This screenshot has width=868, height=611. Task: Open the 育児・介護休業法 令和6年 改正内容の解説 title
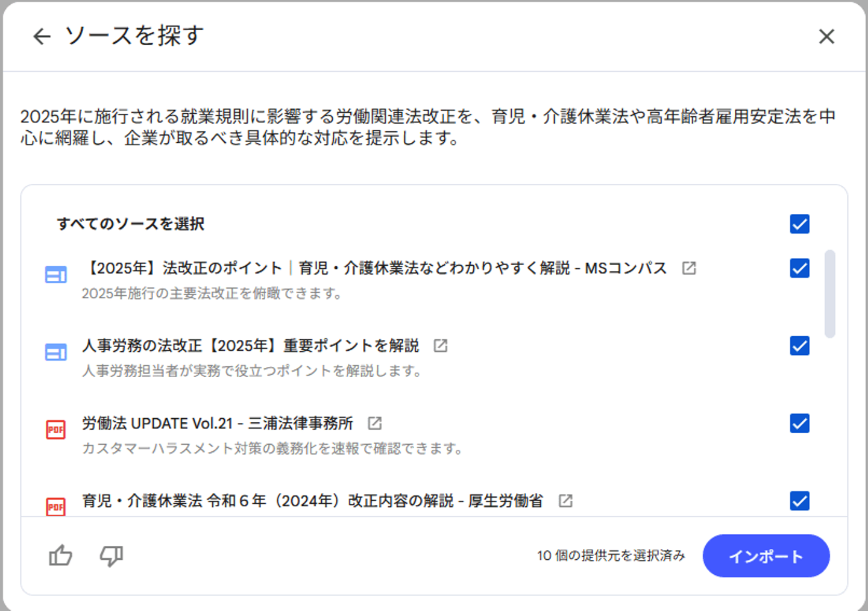click(x=313, y=501)
